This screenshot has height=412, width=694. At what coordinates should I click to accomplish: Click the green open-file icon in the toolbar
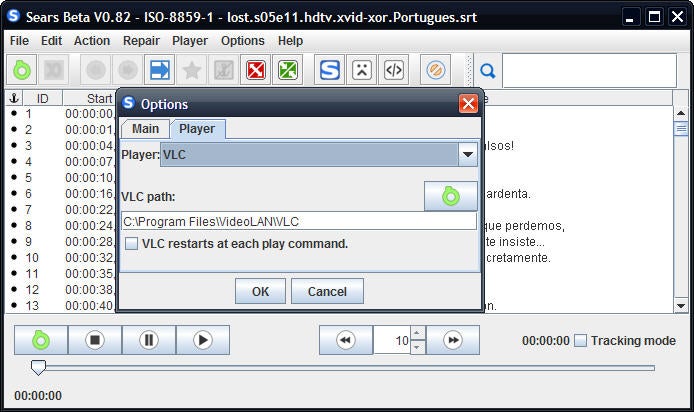click(x=22, y=69)
